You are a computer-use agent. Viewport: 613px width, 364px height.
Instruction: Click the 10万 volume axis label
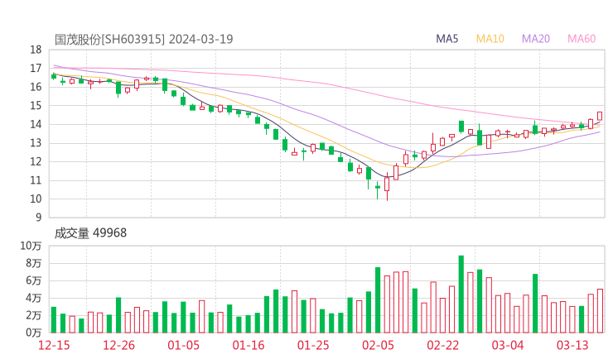pos(31,246)
